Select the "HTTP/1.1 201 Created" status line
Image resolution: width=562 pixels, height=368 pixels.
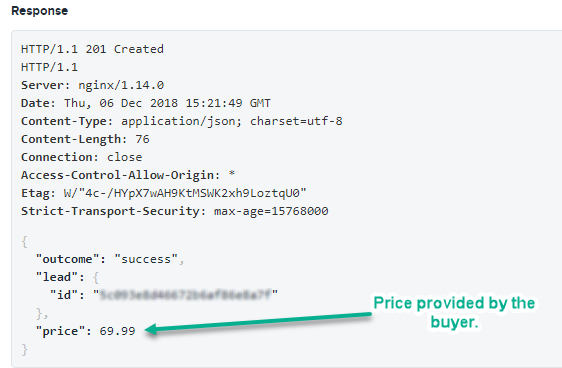(x=92, y=49)
